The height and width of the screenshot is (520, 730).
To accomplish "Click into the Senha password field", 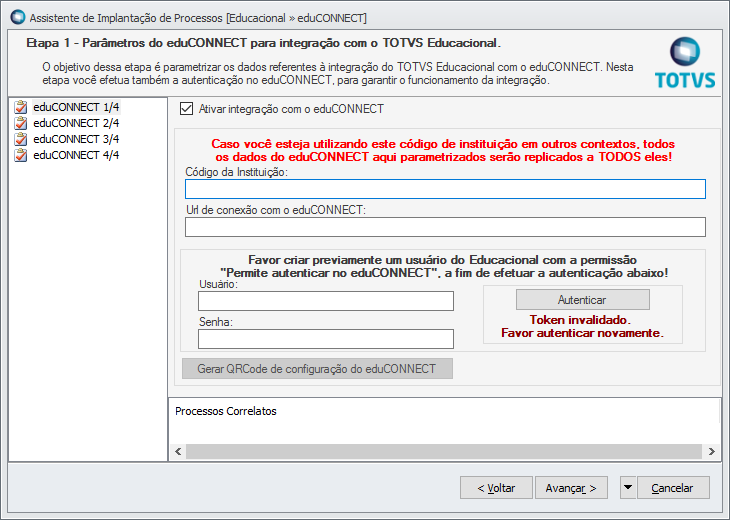I will coord(326,339).
